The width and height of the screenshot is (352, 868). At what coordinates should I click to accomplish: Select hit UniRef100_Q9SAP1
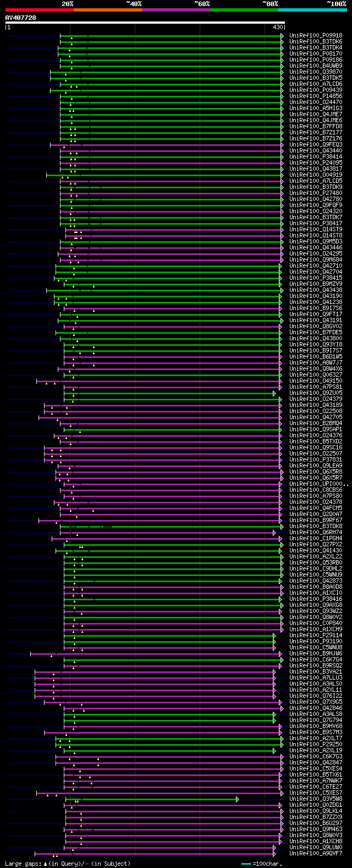pos(316,429)
